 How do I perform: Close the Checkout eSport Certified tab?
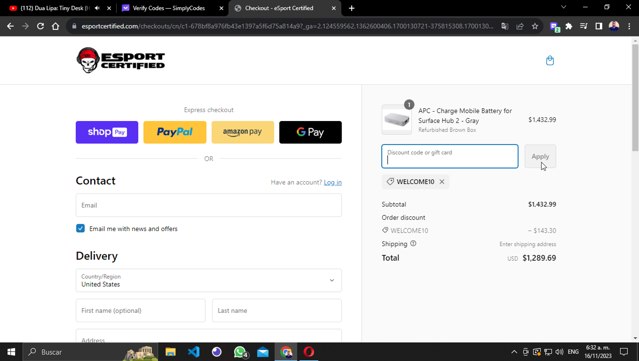coord(333,8)
